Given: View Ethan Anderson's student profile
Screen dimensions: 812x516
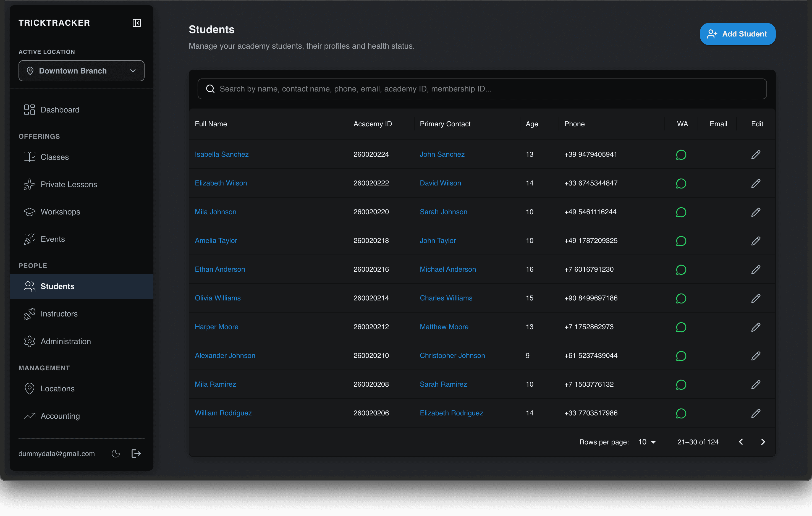Looking at the screenshot, I should (220, 269).
